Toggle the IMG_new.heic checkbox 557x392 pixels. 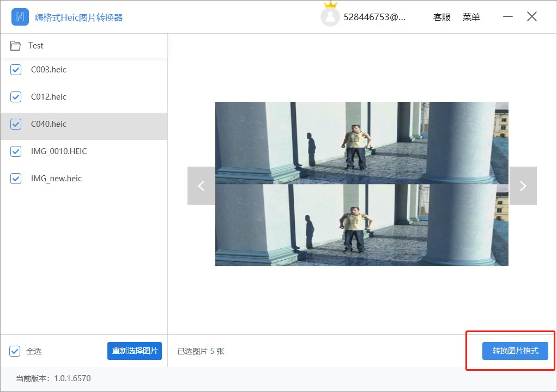[15, 179]
